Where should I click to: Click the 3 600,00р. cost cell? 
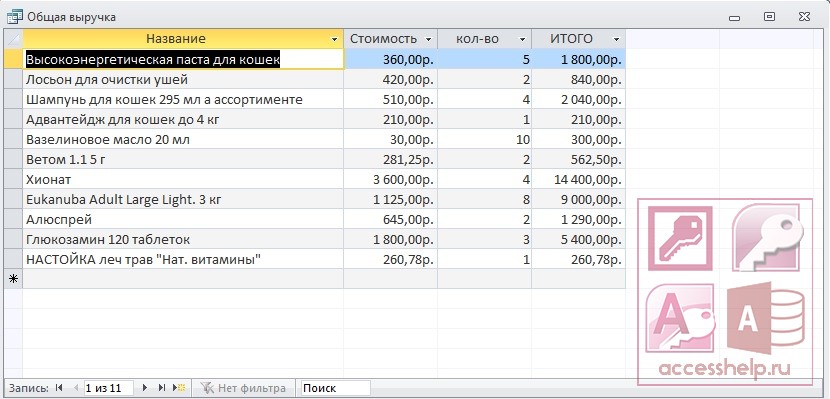pyautogui.click(x=391, y=179)
